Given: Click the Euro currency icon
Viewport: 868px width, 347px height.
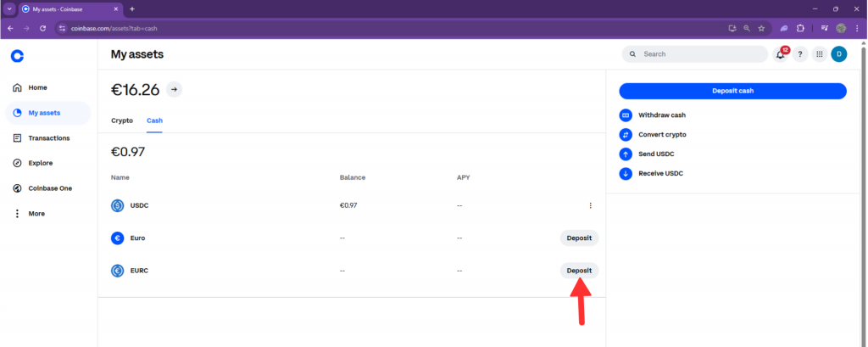Looking at the screenshot, I should (117, 238).
